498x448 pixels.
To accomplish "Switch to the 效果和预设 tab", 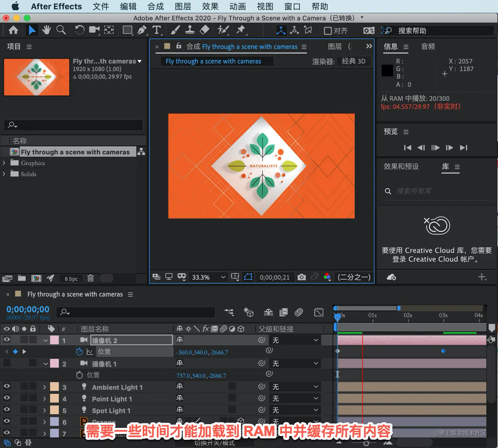I will click(401, 166).
